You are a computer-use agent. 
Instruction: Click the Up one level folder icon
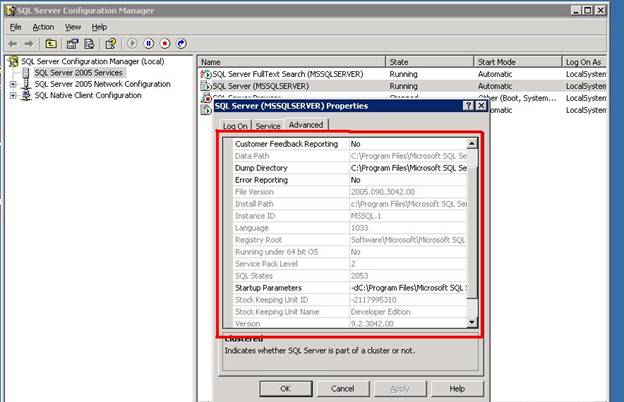(x=51, y=43)
